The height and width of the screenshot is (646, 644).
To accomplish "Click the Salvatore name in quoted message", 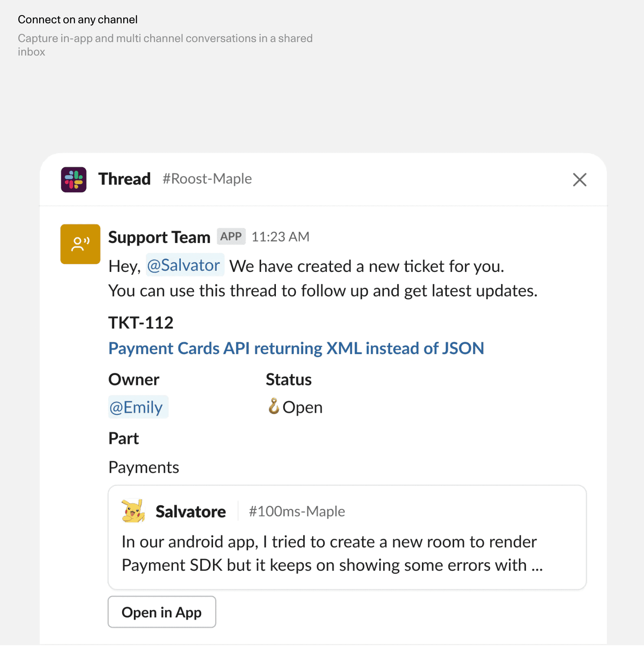I will coord(191,512).
